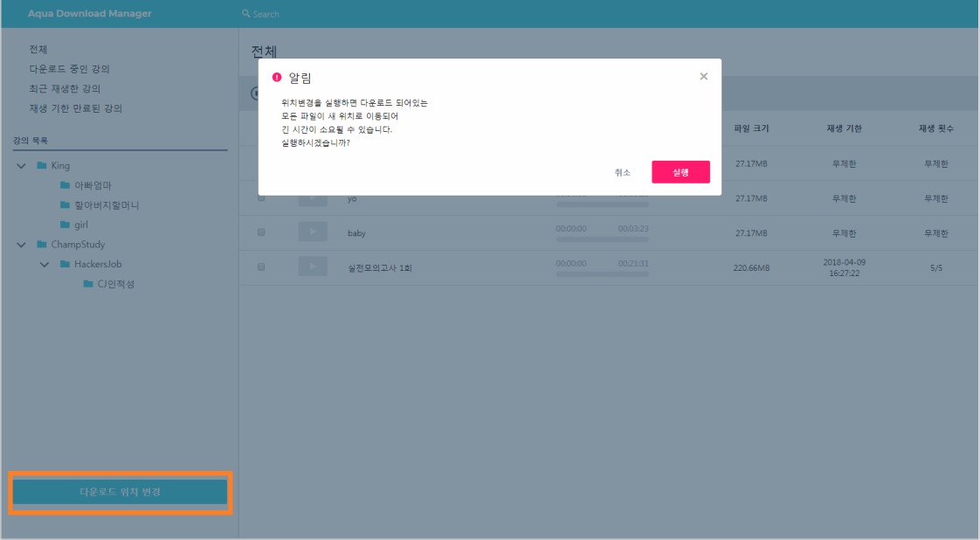Collapse the HackersJob folder chevron
The height and width of the screenshot is (540, 980).
click(45, 265)
